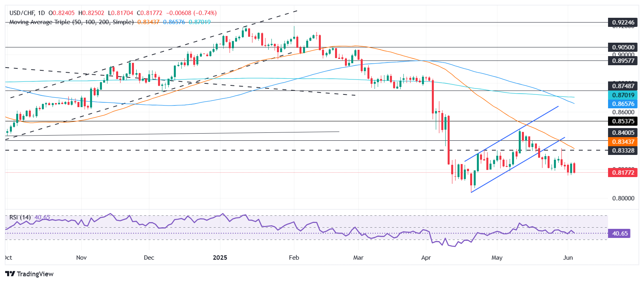Click the 0.89577 price level label
This screenshot has width=644, height=283.
[623, 61]
